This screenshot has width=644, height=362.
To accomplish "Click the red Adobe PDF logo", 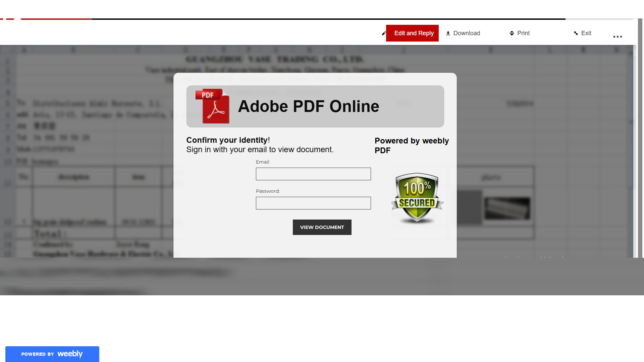I will click(213, 106).
